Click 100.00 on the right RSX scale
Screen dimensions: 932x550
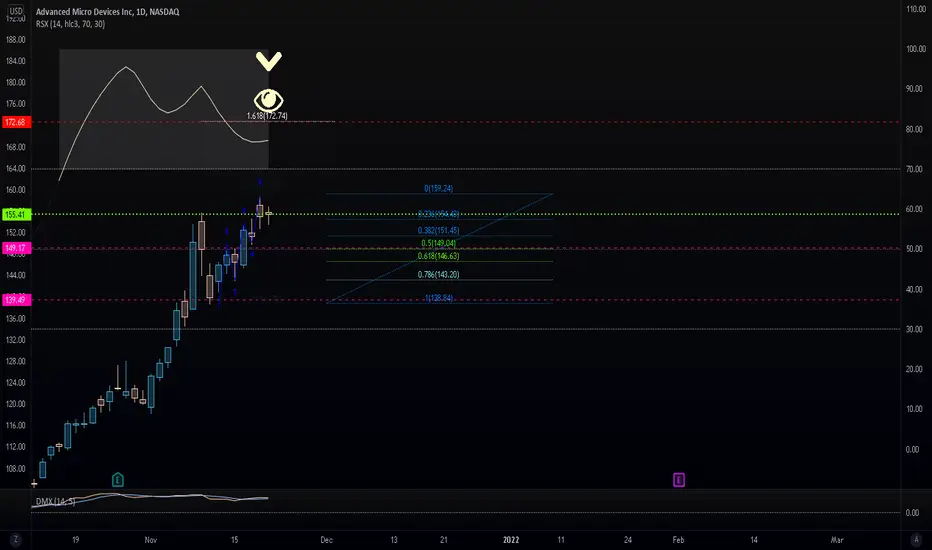point(915,49)
